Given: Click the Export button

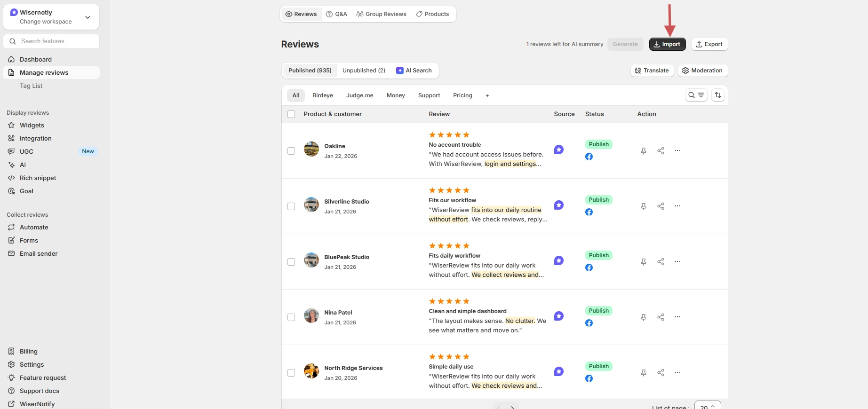Looking at the screenshot, I should pos(709,44).
